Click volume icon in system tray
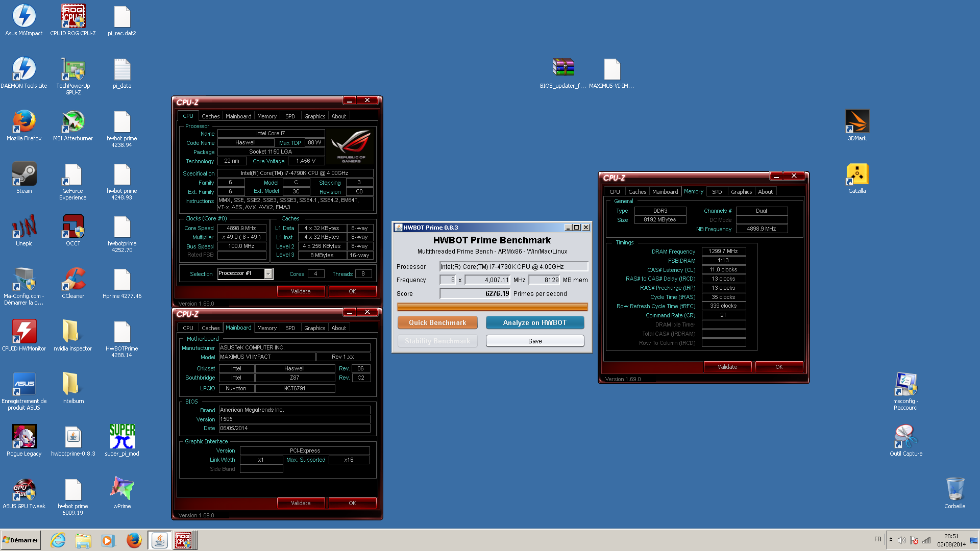 pos(901,540)
